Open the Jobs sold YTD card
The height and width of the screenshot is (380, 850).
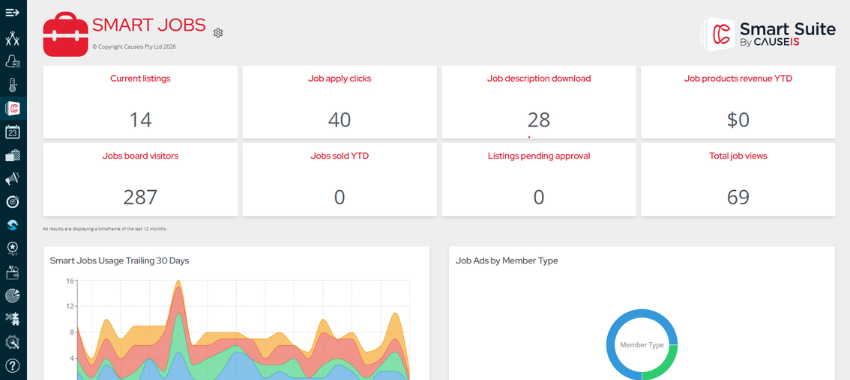point(339,179)
